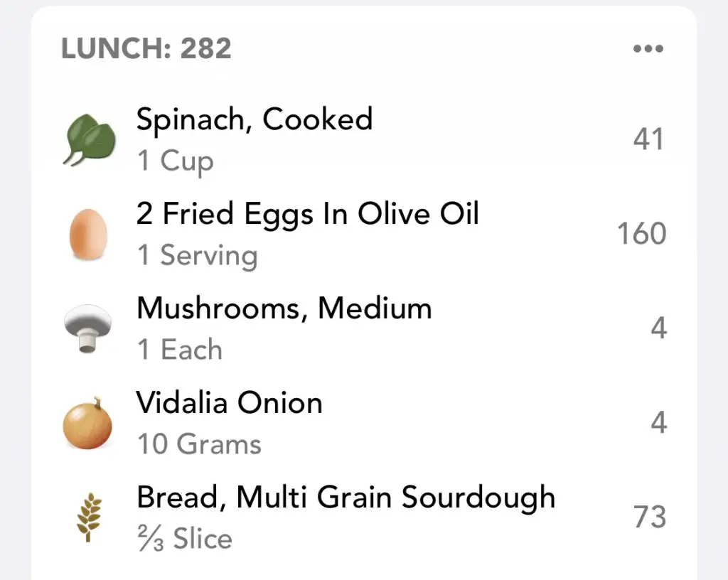Tap the 10 Grams serving amount
This screenshot has width=728, height=580.
tap(199, 444)
